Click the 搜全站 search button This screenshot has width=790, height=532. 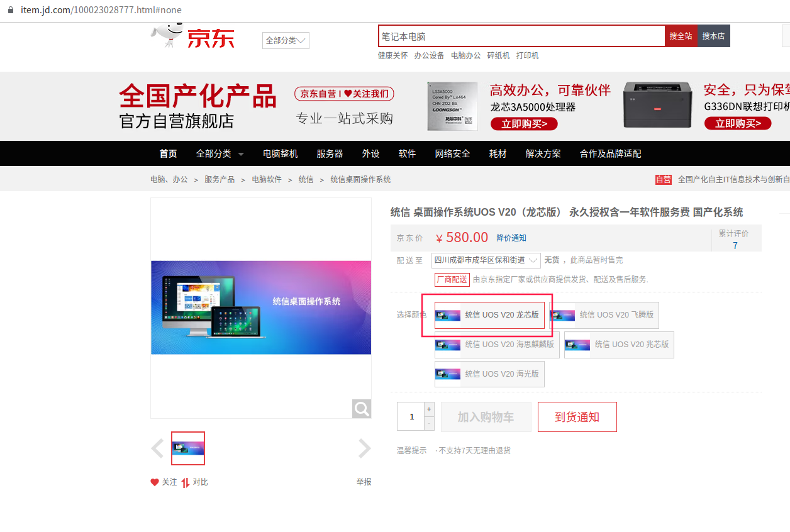point(681,36)
